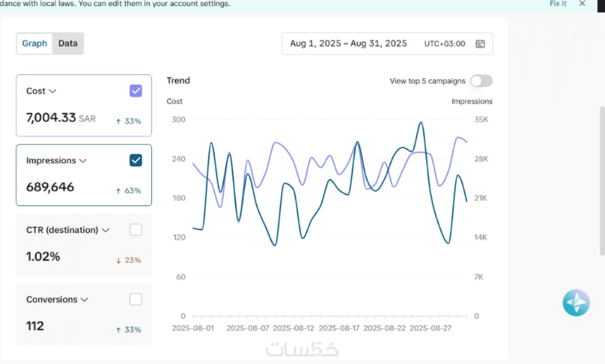Expand the Cost metric dropdown
This screenshot has width=605, height=364.
point(52,91)
